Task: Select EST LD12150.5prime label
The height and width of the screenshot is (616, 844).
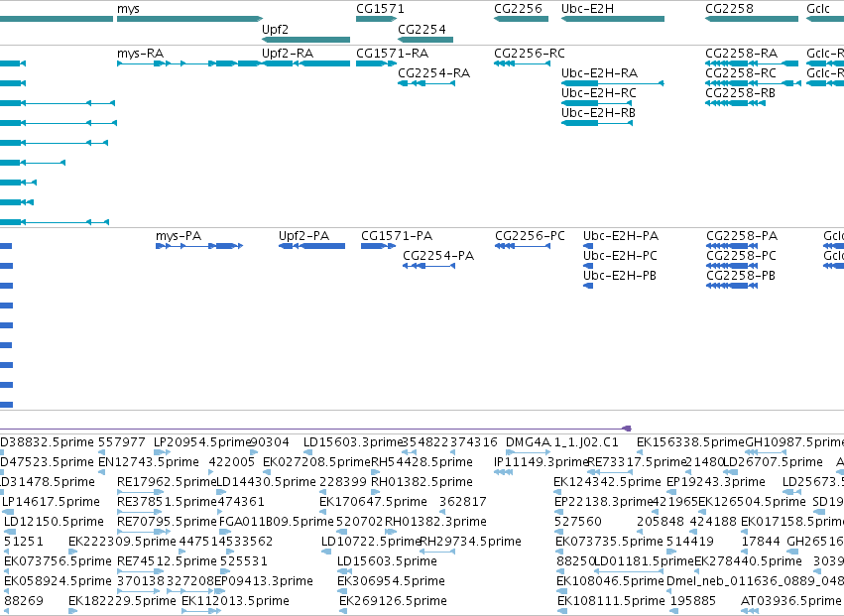Action: [x=54, y=522]
